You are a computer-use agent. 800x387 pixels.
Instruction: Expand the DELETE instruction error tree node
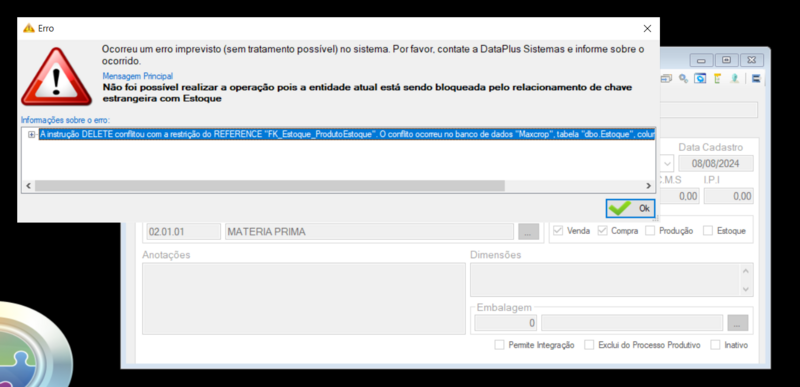[31, 134]
